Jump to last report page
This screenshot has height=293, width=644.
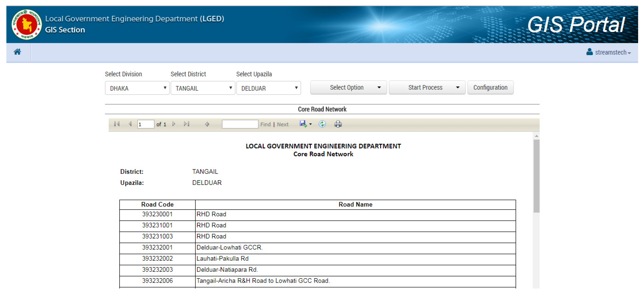(186, 124)
